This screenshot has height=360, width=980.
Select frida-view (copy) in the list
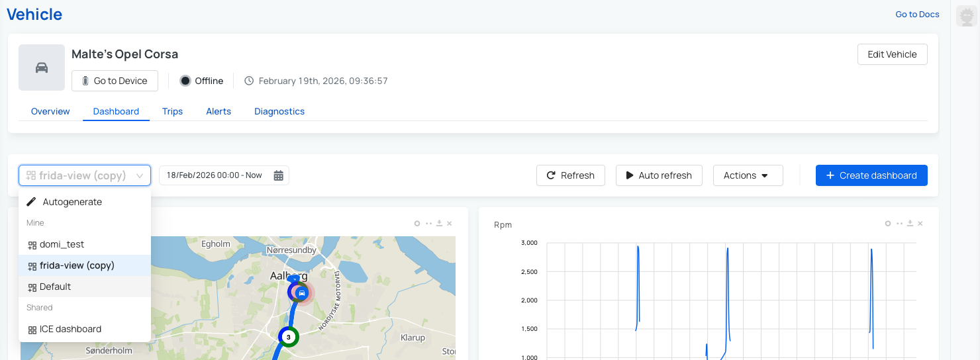tap(85, 265)
